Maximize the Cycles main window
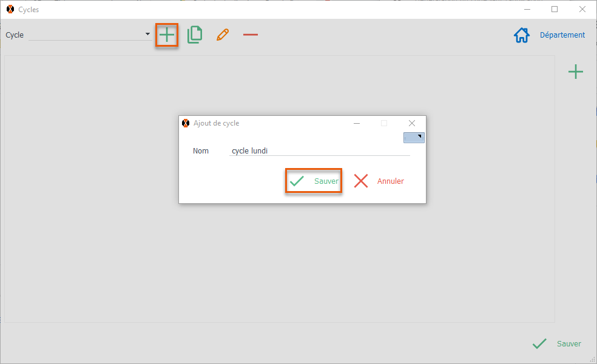 tap(555, 10)
